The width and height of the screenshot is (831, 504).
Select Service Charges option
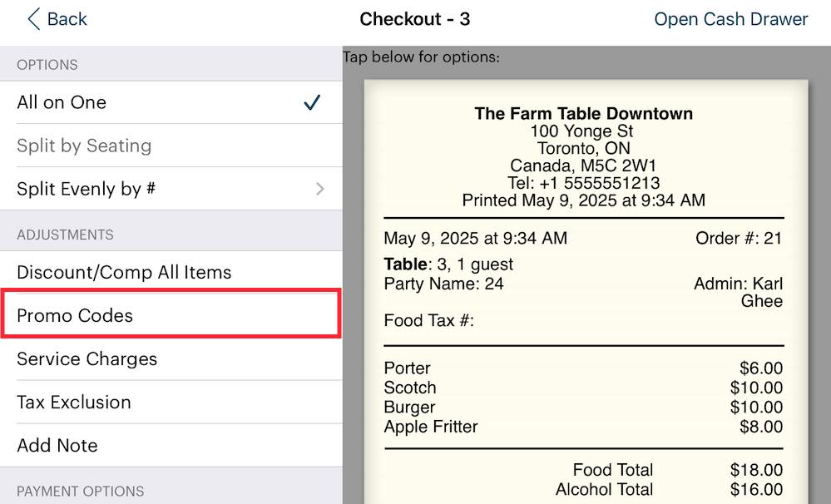coord(87,358)
